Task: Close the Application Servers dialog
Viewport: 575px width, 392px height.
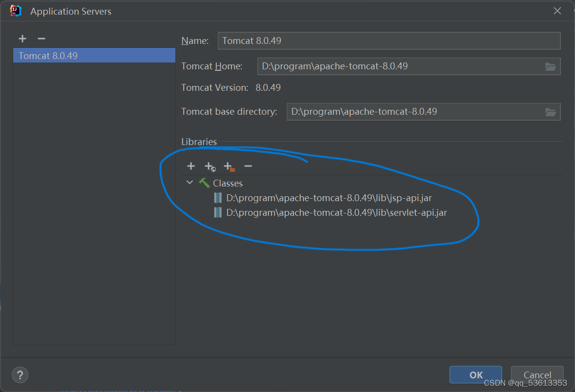Action: pos(557,11)
